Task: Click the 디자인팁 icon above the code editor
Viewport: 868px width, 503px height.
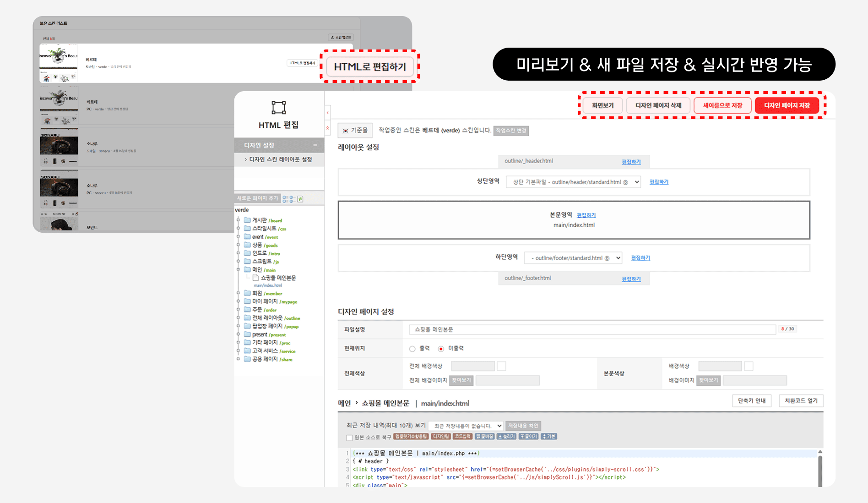Action: [441, 436]
